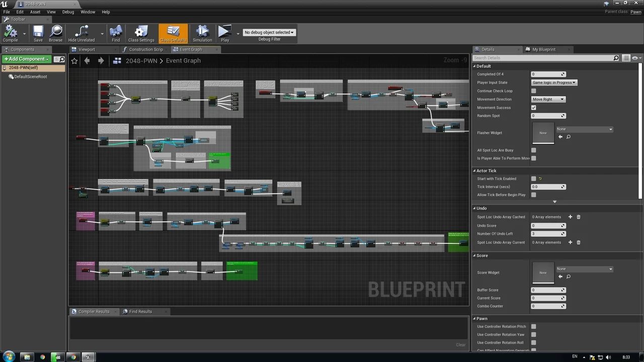
Task: Open the debug object selector dropdown
Action: 269,32
